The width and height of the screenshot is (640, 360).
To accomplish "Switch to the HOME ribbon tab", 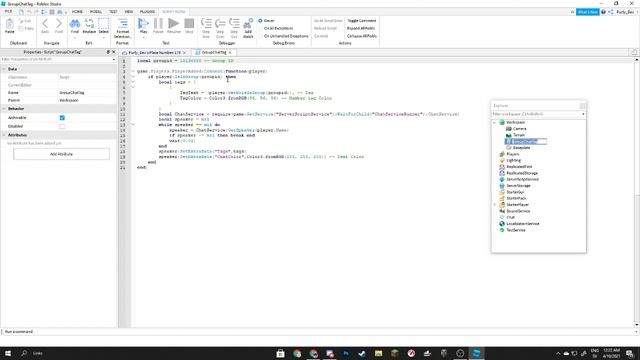I will point(77,11).
